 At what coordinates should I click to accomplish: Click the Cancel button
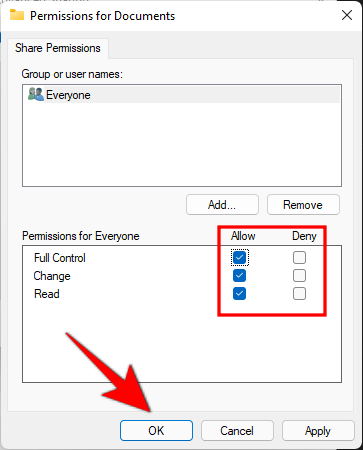237,430
